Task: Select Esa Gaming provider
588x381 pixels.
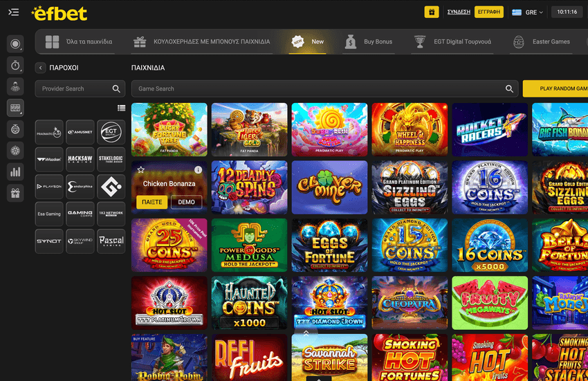Action: [49, 214]
